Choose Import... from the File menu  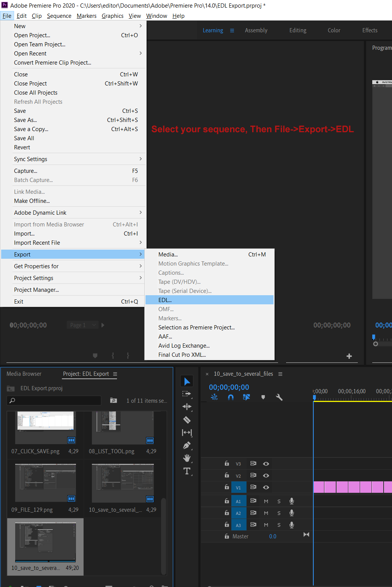74,234
